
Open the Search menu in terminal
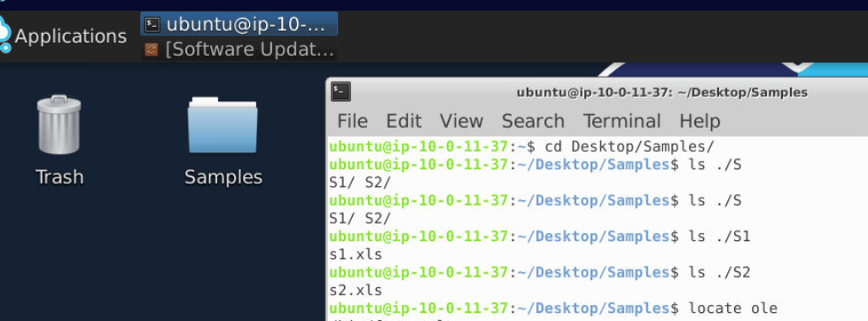click(533, 121)
